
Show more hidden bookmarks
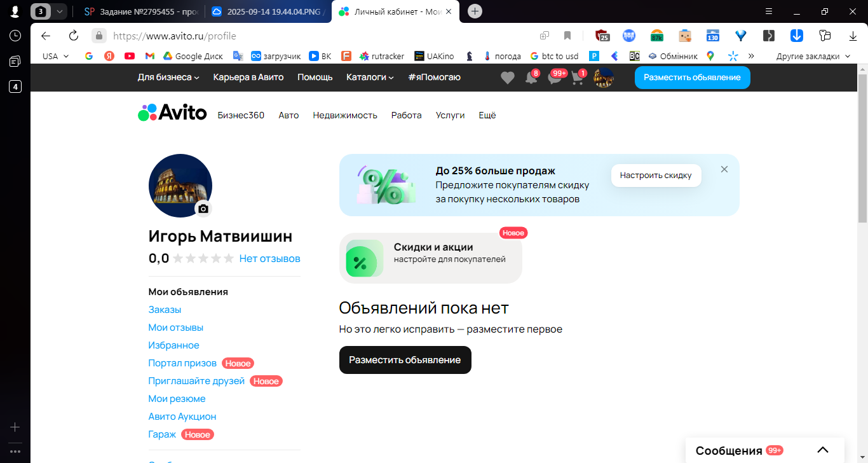pyautogui.click(x=751, y=56)
